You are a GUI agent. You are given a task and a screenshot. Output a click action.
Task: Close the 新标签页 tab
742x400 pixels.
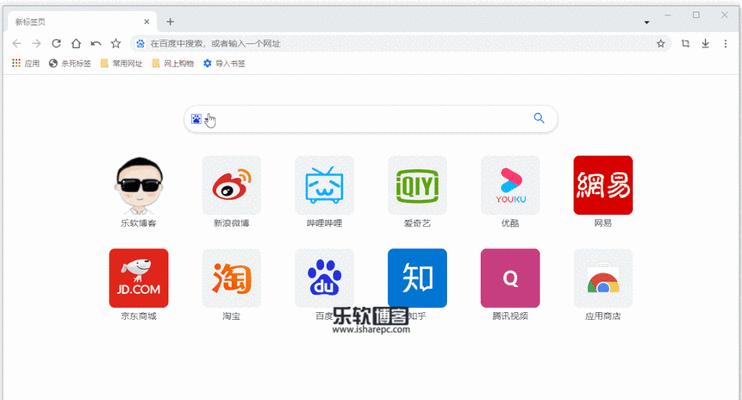pyautogui.click(x=147, y=22)
